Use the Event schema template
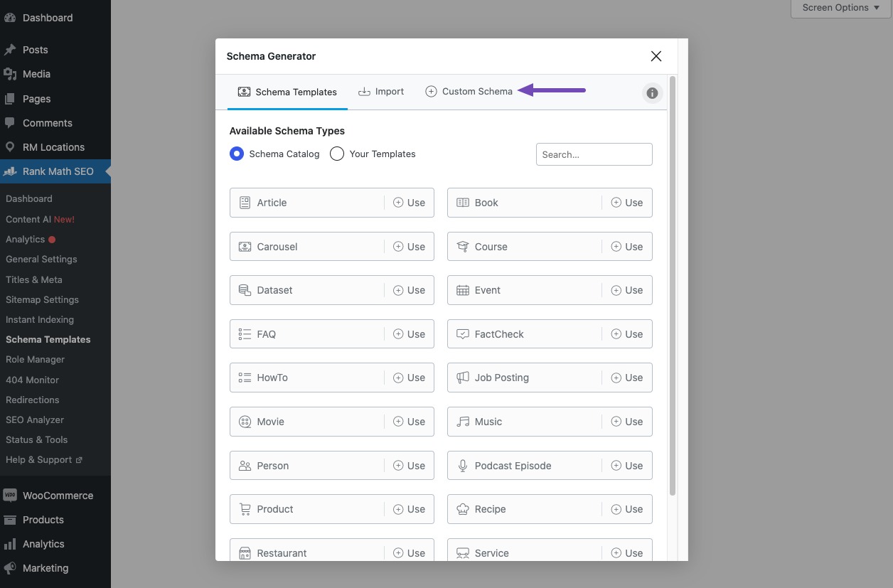This screenshot has height=588, width=893. [x=627, y=290]
